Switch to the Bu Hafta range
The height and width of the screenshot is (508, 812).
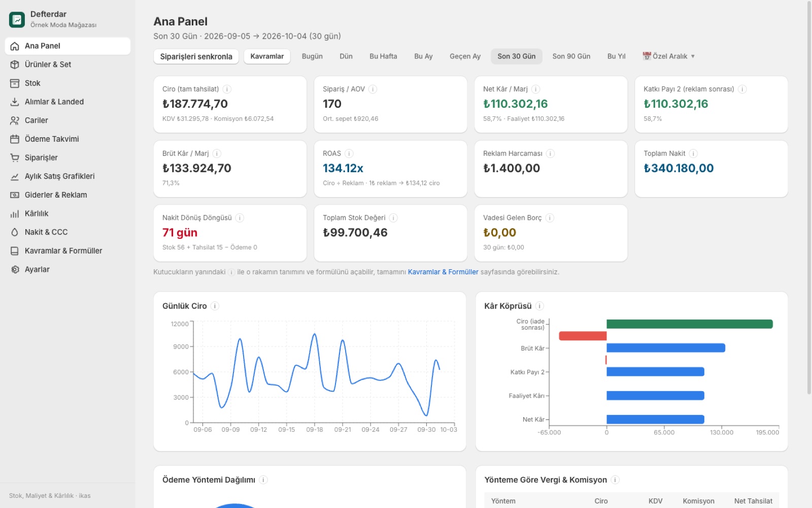click(383, 56)
